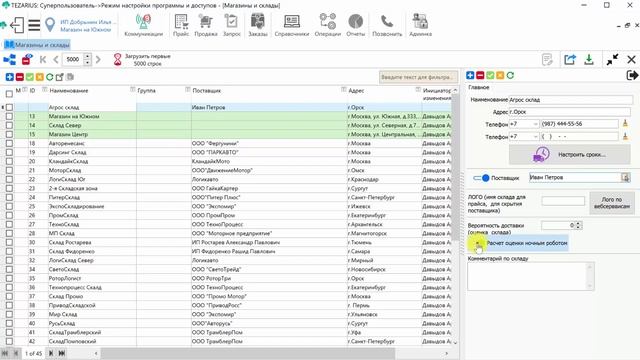
Task: Click the red delete icon in details panel
Action: click(480, 76)
